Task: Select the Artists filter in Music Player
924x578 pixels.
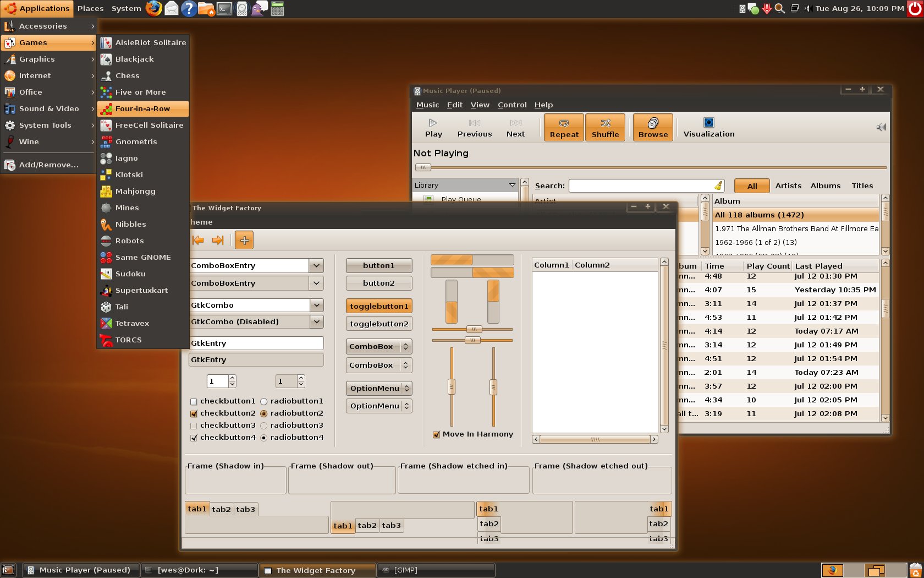Action: 788,186
